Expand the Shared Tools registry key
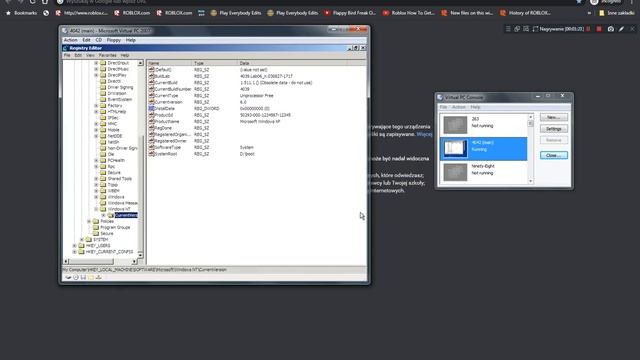The height and width of the screenshot is (360, 640). coord(96,178)
